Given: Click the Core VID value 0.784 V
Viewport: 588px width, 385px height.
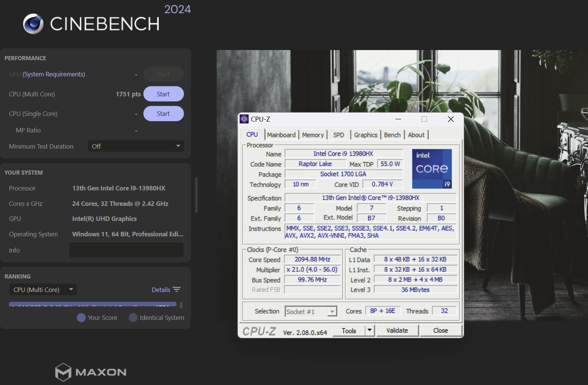Looking at the screenshot, I should (x=383, y=184).
